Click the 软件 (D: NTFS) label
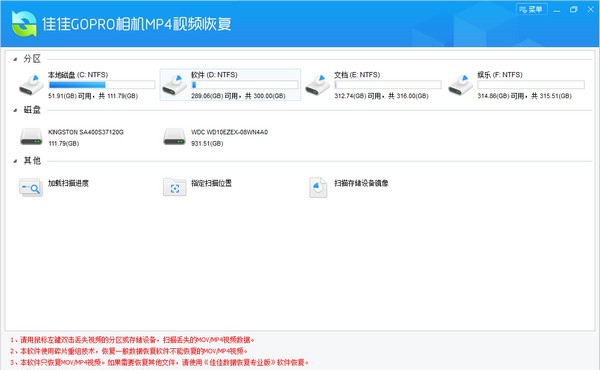 pos(214,75)
